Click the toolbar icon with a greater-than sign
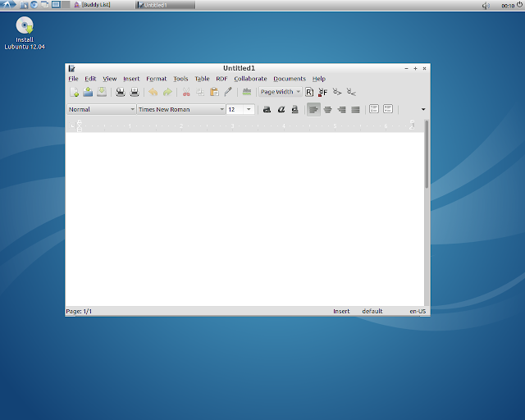The height and width of the screenshot is (420, 525). [x=337, y=92]
